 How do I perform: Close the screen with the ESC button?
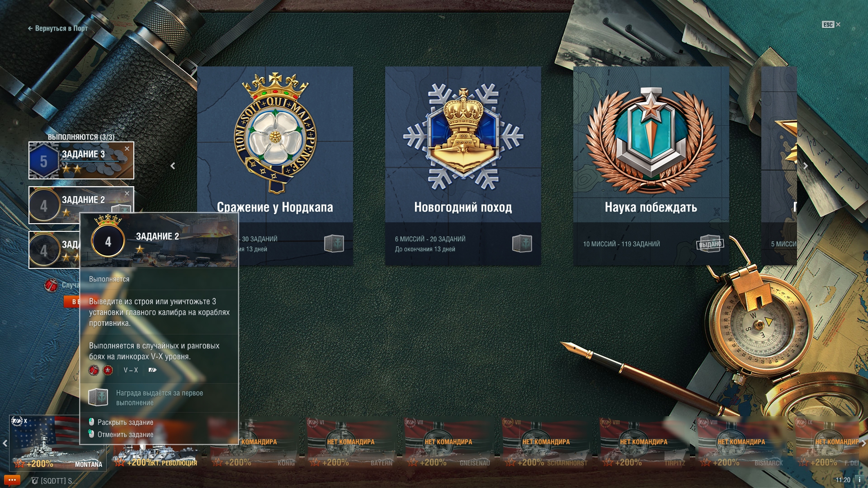(x=831, y=25)
